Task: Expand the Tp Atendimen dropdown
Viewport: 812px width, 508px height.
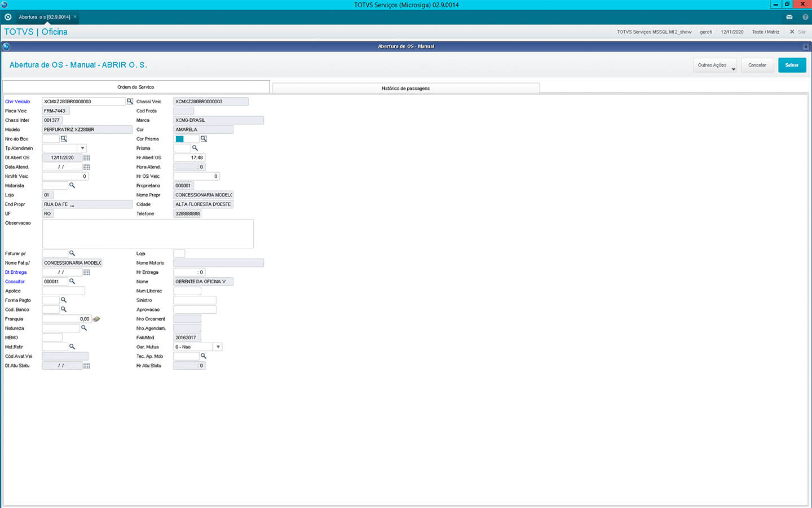Action: 82,148
